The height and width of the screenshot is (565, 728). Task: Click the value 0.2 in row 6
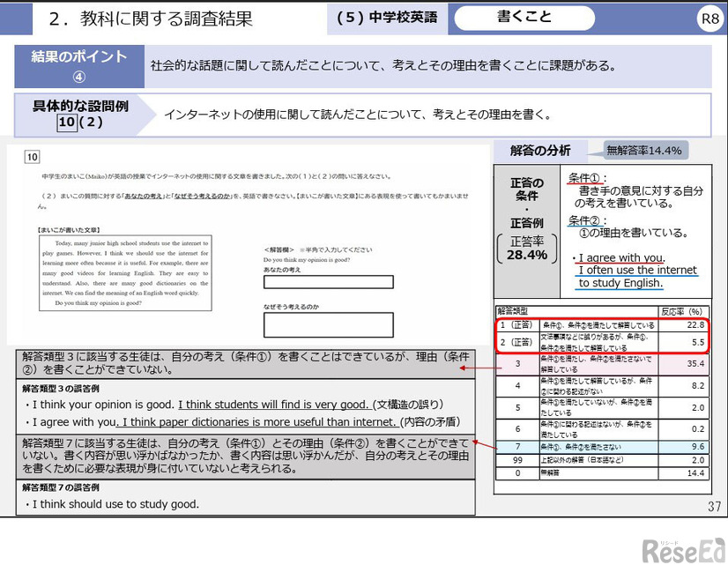[x=698, y=429]
